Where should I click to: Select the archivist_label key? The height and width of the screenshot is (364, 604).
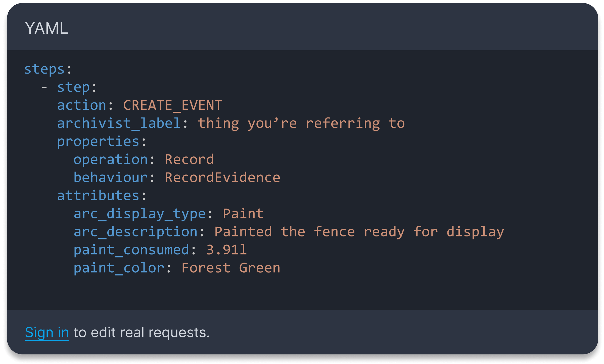(119, 123)
